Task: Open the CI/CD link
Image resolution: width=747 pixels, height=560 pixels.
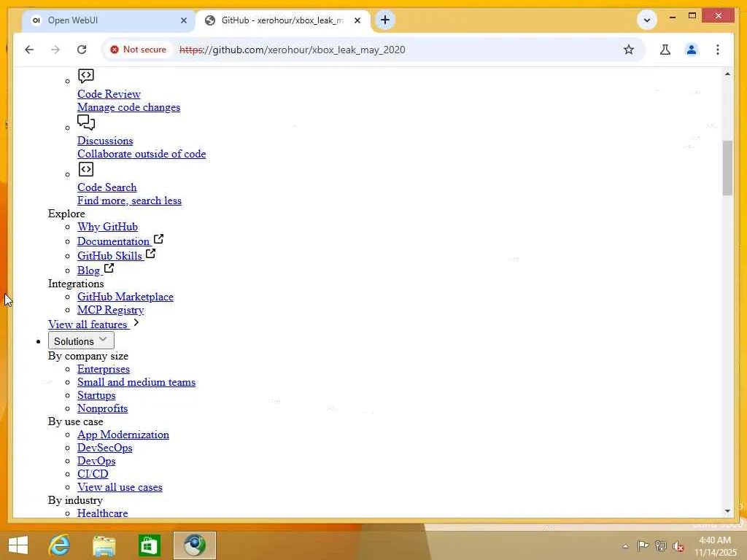Action: click(93, 474)
